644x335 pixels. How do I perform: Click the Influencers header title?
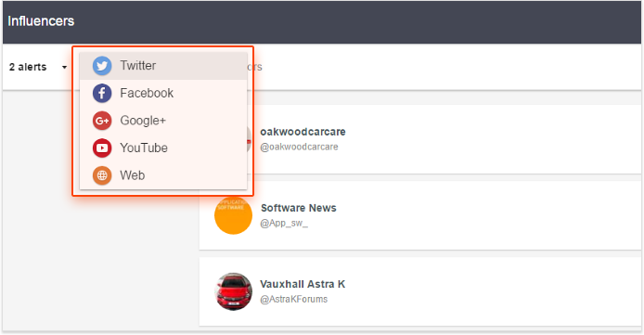[41, 21]
